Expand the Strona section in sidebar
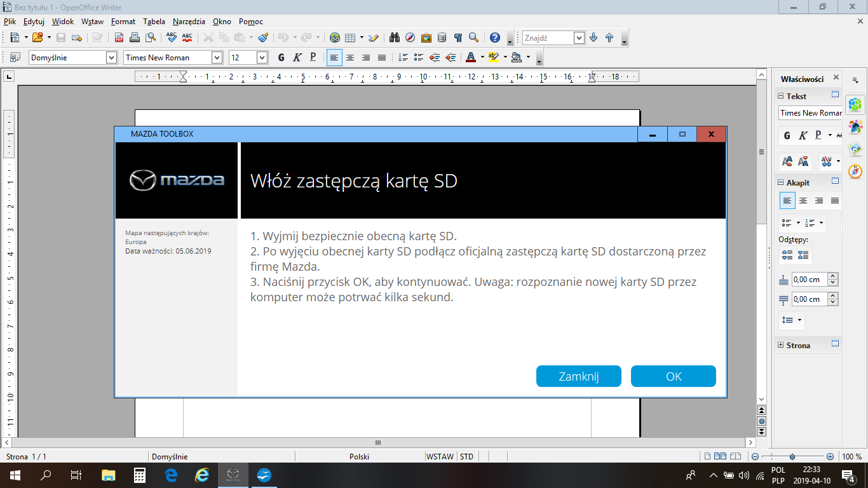The height and width of the screenshot is (488, 868). click(781, 346)
